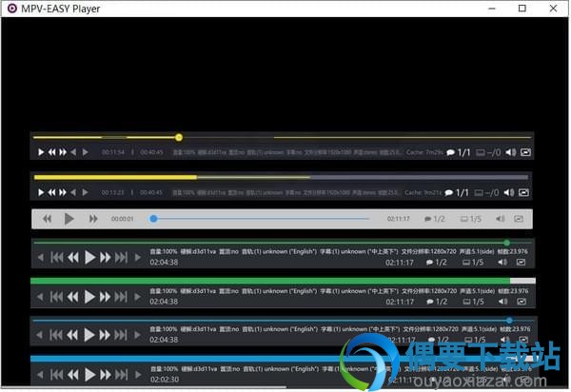Fast-forward under the thick green progress bar
571x392 pixels.
pyautogui.click(x=106, y=297)
